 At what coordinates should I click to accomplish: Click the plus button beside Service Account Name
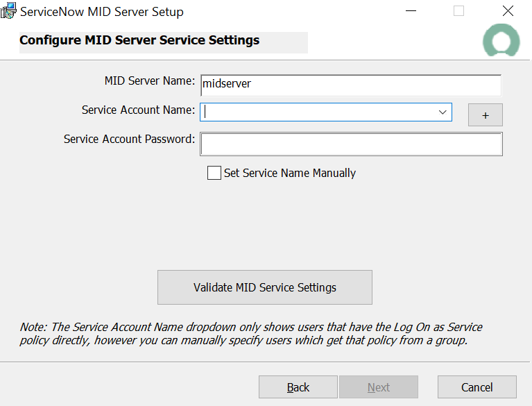486,115
